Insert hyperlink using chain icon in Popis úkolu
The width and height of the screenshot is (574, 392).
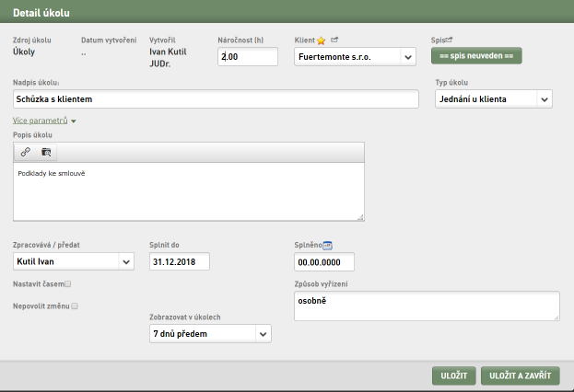tap(25, 152)
